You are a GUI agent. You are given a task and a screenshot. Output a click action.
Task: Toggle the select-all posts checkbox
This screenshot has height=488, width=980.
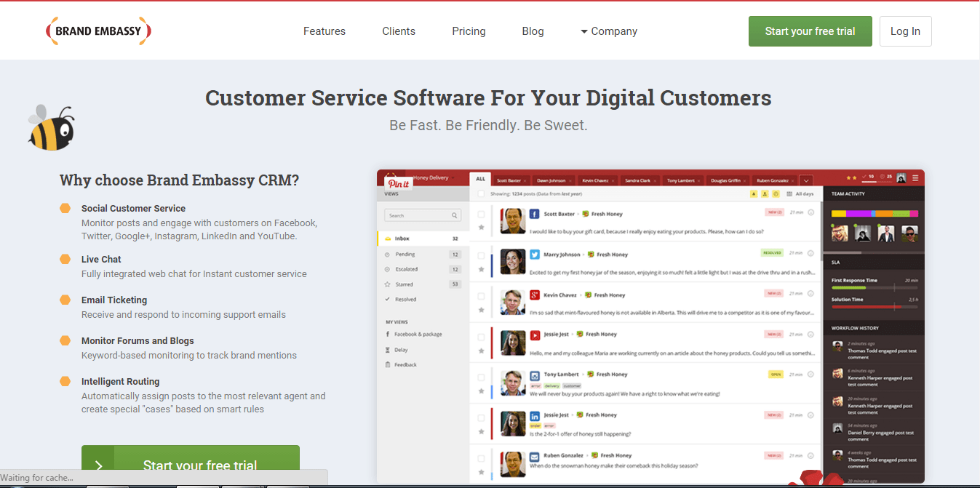click(x=481, y=194)
